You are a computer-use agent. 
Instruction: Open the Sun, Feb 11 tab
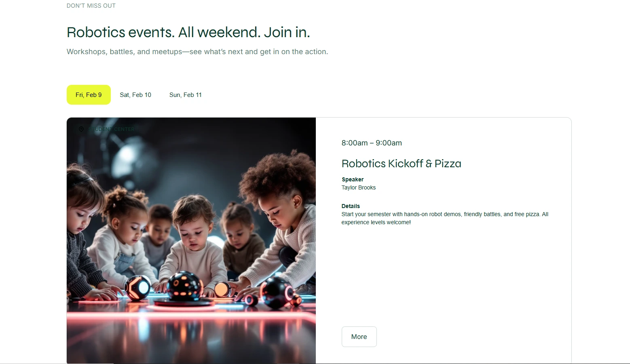(185, 95)
